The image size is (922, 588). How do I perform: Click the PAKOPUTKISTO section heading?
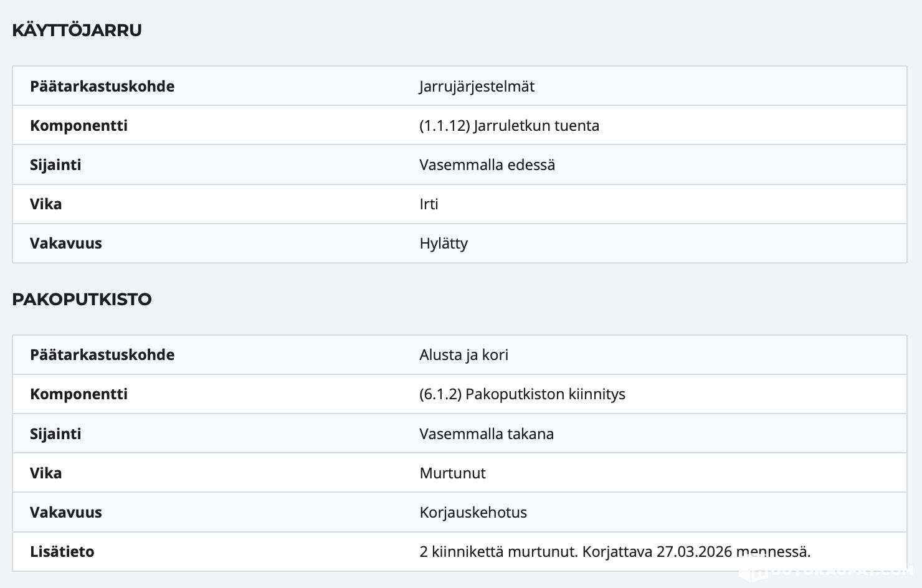click(x=82, y=299)
